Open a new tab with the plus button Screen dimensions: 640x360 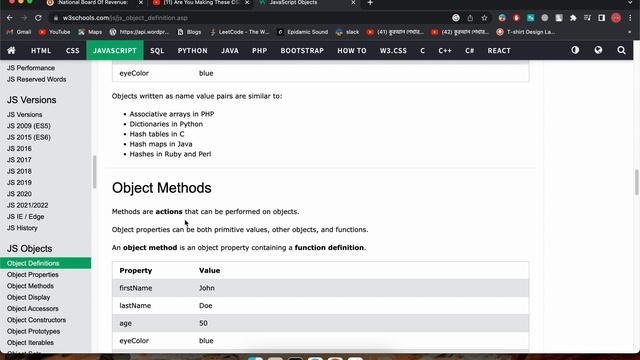pyautogui.click(x=370, y=3)
